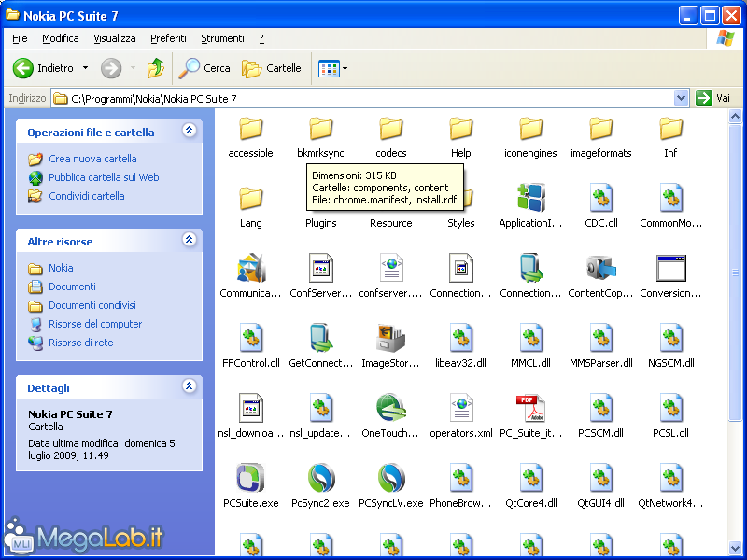Viewport: 747px width, 560px height.
Task: Open Risorse di rete link
Action: [81, 343]
